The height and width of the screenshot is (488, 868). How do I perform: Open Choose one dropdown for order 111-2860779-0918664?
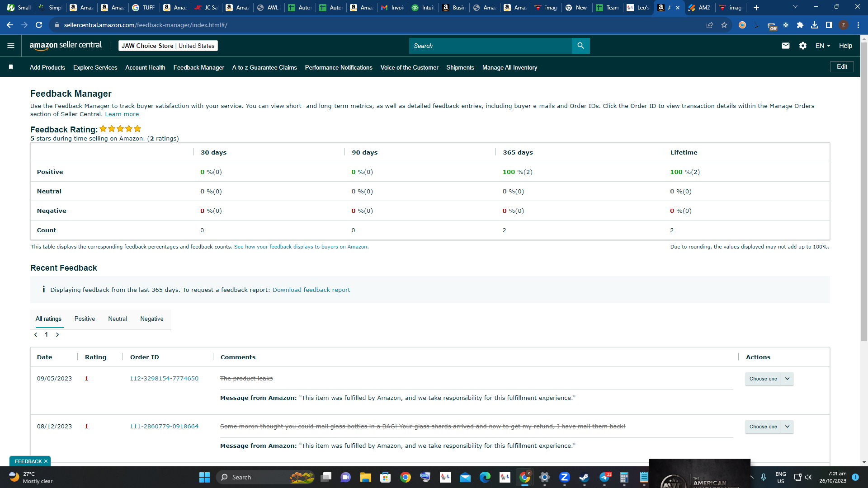pos(769,427)
